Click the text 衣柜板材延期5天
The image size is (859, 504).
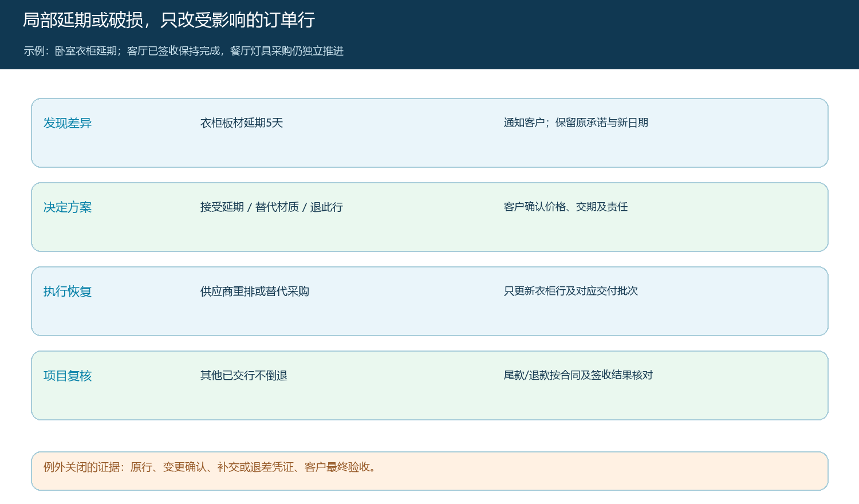(x=242, y=123)
